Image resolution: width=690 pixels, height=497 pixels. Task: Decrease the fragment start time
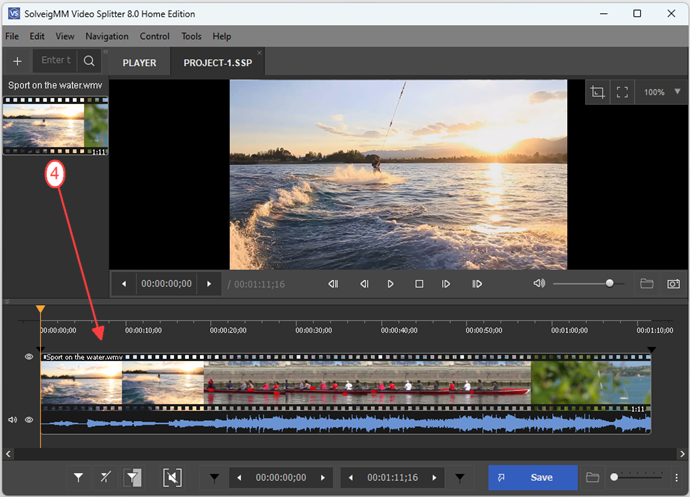pos(239,478)
